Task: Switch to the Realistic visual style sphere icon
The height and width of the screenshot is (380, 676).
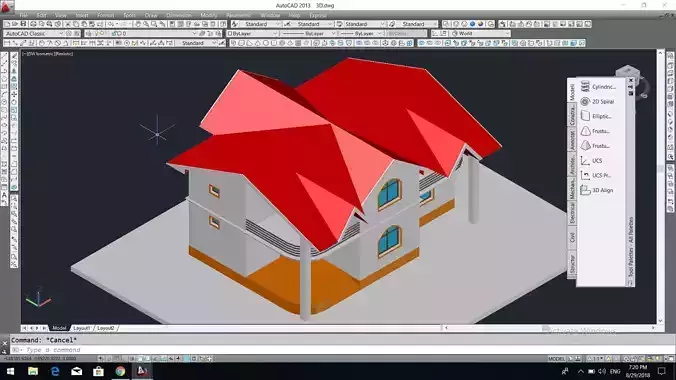Action: (473, 24)
